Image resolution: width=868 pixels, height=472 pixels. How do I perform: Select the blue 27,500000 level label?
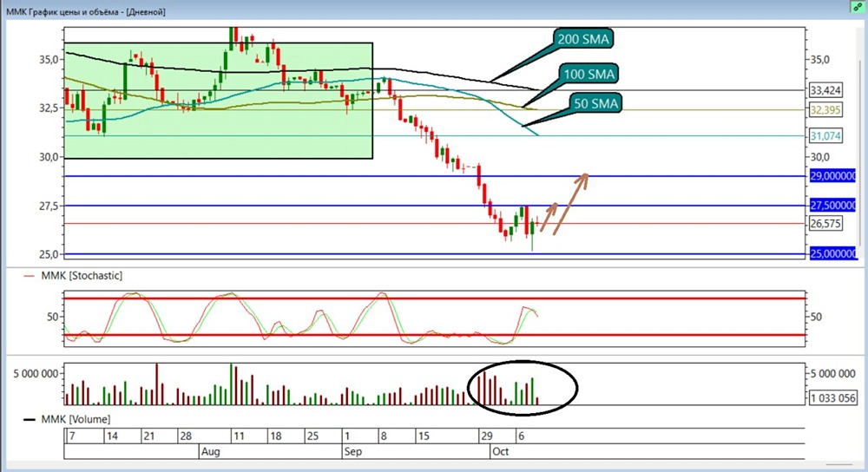[832, 206]
